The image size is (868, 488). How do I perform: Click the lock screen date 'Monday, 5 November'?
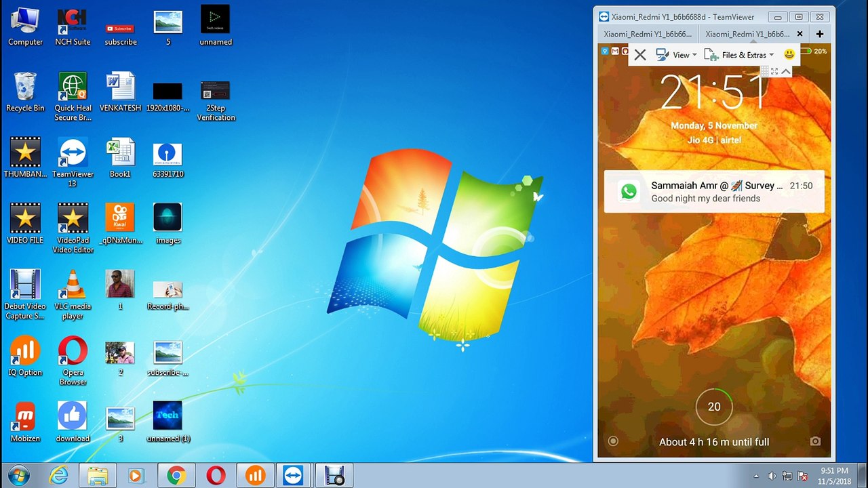[x=714, y=125]
